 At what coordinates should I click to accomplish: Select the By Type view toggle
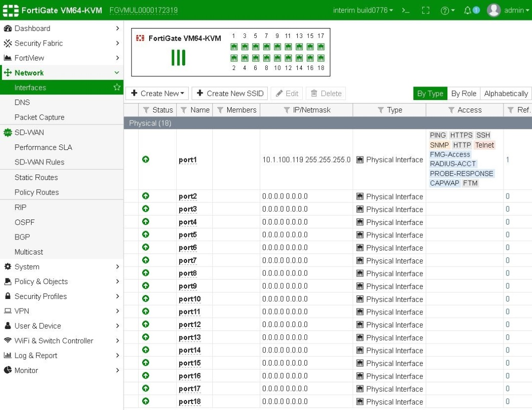tap(430, 93)
